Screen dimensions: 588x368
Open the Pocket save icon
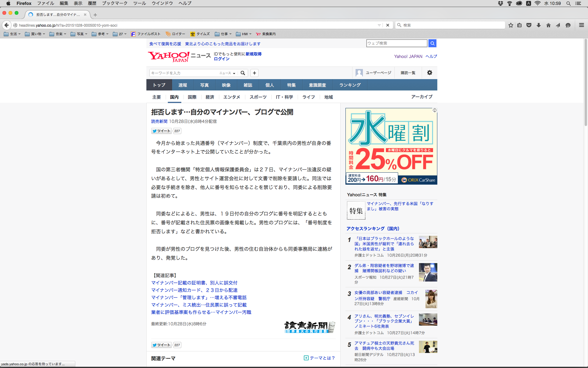click(529, 25)
